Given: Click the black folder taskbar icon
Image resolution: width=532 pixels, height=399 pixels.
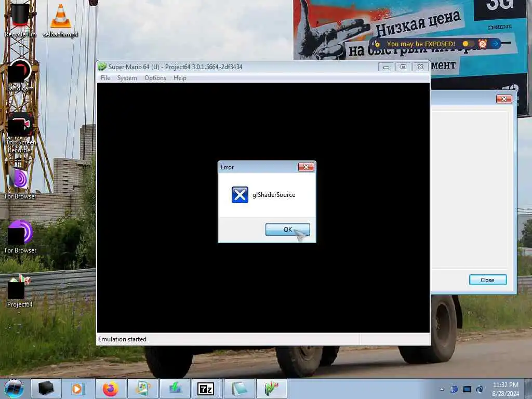Looking at the screenshot, I should pos(46,389).
